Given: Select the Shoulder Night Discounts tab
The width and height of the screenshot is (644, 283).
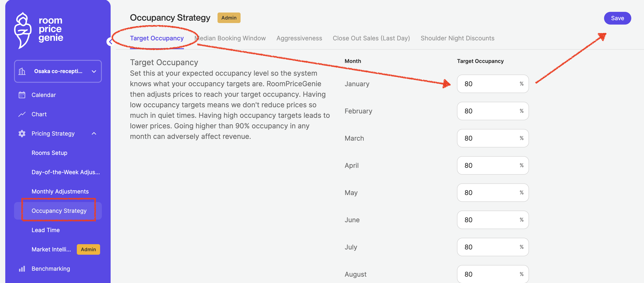Looking at the screenshot, I should [457, 38].
